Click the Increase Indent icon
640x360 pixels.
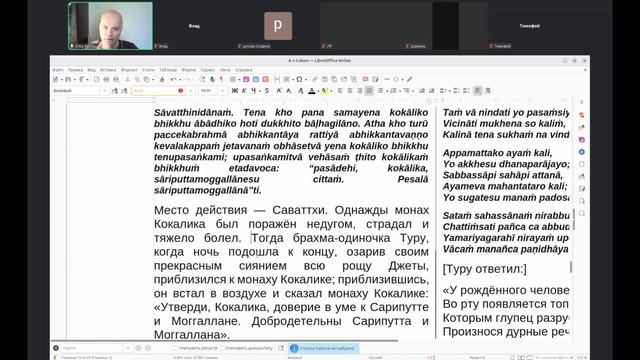click(x=422, y=91)
